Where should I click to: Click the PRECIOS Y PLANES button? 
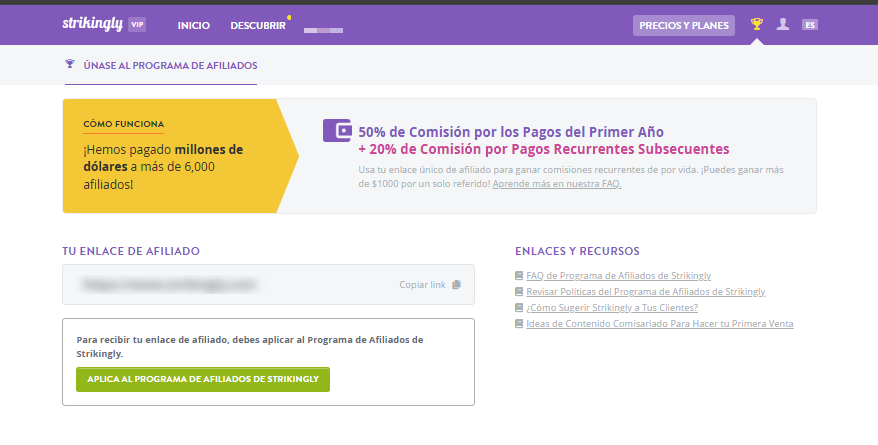(x=684, y=26)
